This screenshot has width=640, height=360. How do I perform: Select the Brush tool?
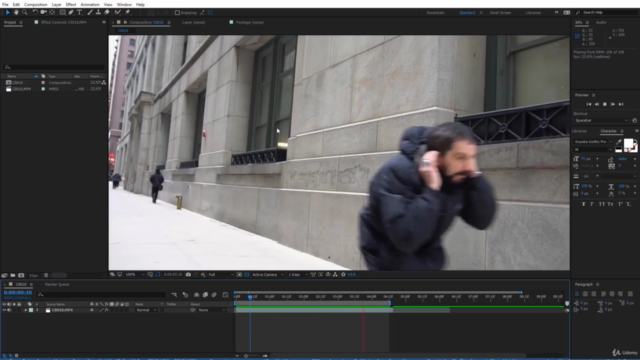click(x=90, y=13)
